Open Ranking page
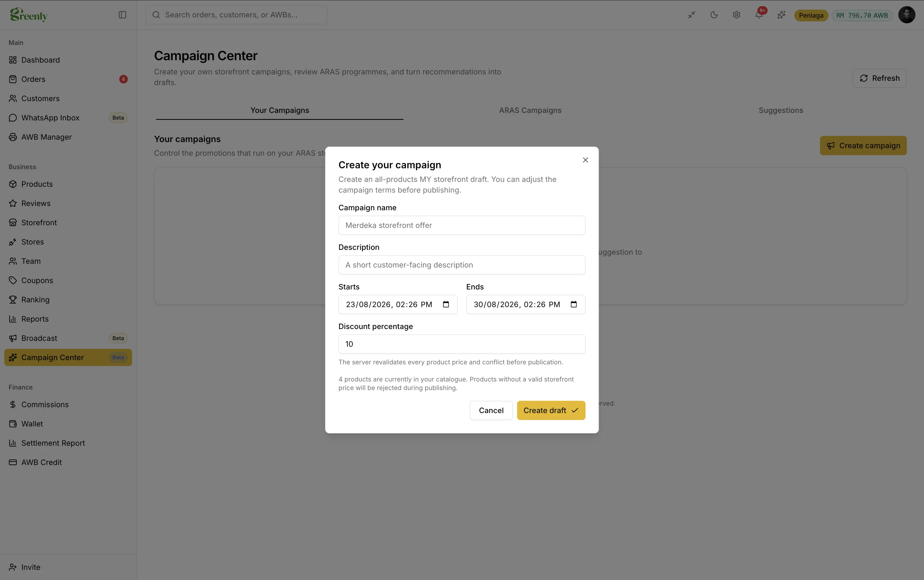Image resolution: width=924 pixels, height=580 pixels. (68, 300)
